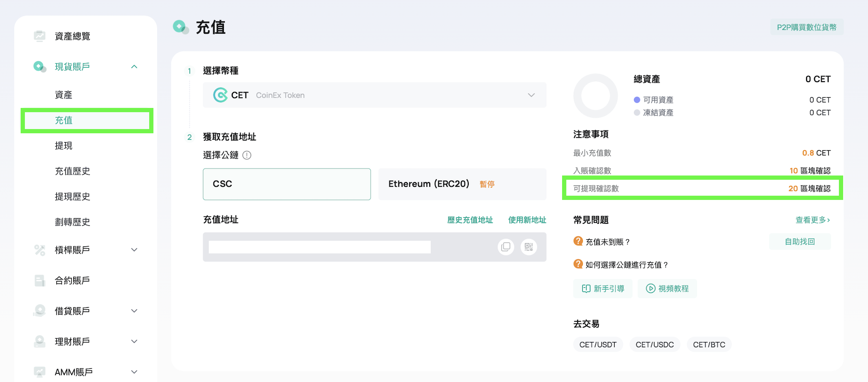The height and width of the screenshot is (382, 868).
Task: Click the P2P購買數位貨幣 button
Action: (x=807, y=27)
